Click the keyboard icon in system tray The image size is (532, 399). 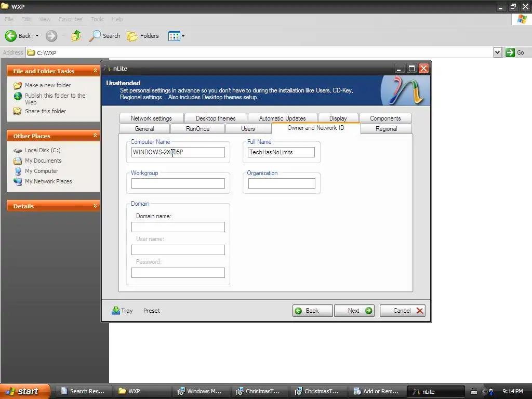pyautogui.click(x=474, y=392)
